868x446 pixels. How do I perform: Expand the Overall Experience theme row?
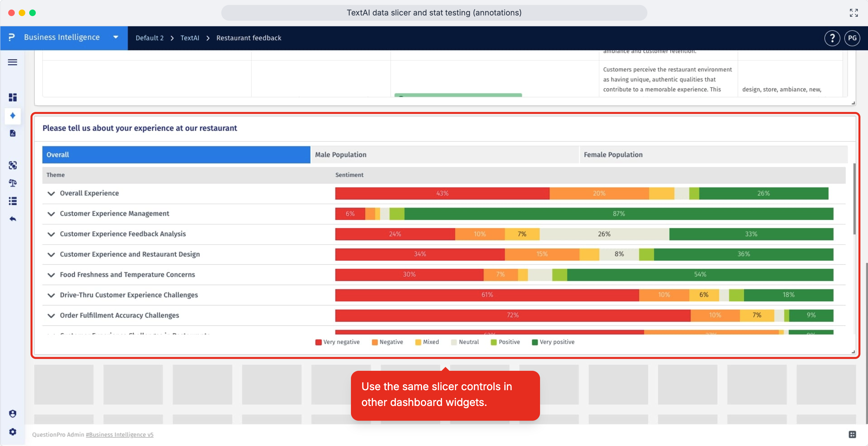51,193
